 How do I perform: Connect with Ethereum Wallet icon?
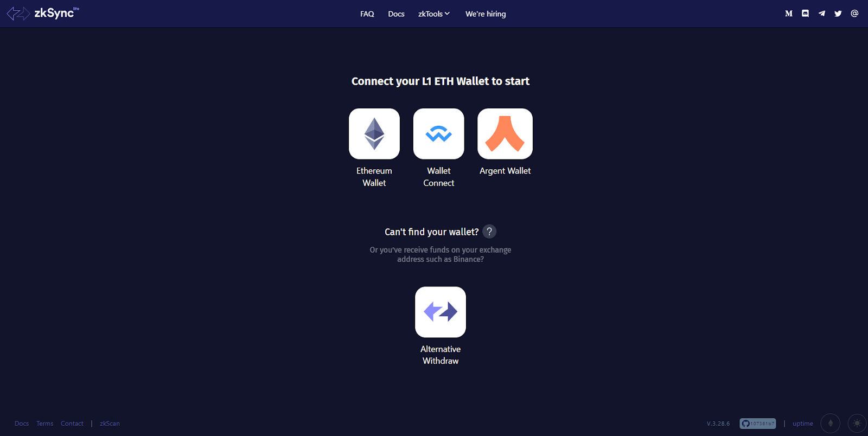374,134
